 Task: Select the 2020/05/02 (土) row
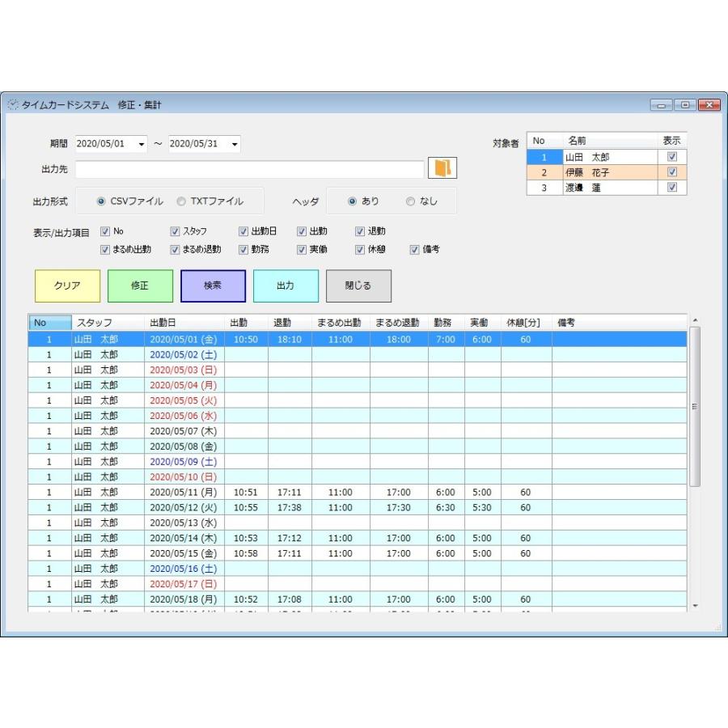358,355
